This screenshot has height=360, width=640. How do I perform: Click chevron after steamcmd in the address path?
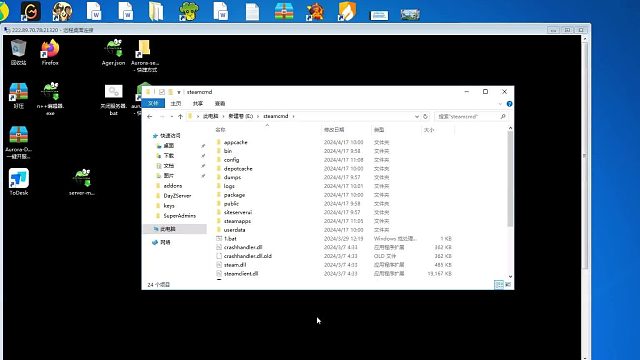click(x=293, y=116)
